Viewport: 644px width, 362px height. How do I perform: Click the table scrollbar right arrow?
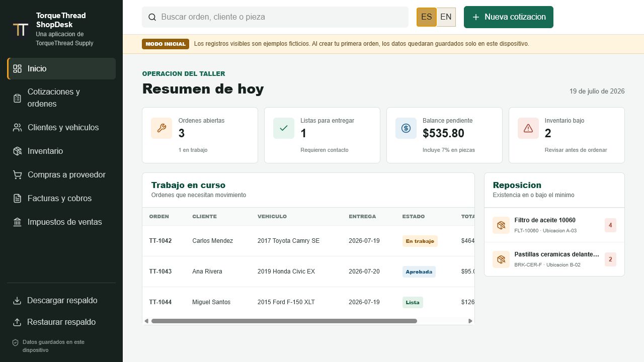pos(470,321)
